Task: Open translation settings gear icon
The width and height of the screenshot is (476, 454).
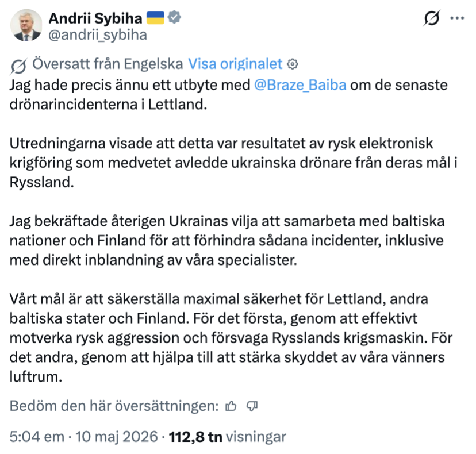Action: [x=293, y=64]
